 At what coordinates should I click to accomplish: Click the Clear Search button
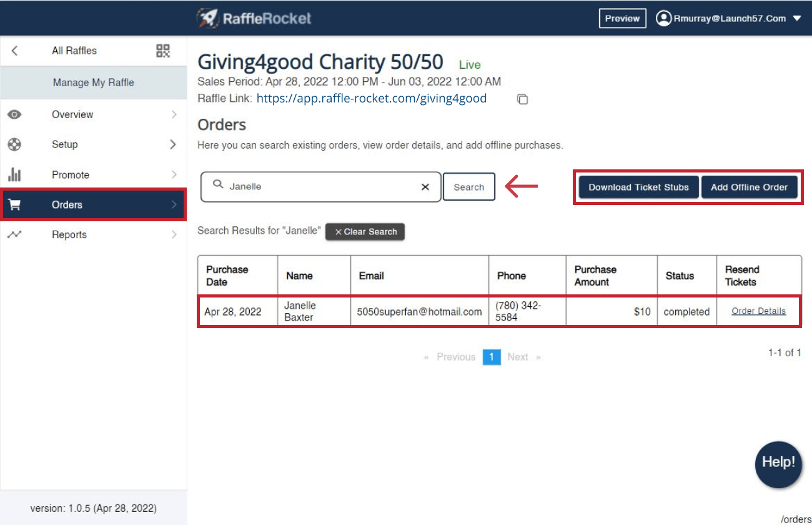tap(365, 232)
